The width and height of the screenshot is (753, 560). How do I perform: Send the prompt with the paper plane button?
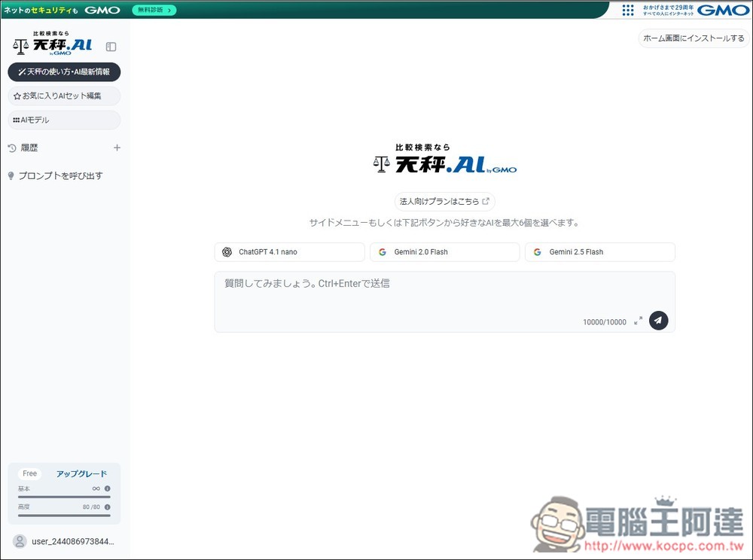pyautogui.click(x=658, y=321)
